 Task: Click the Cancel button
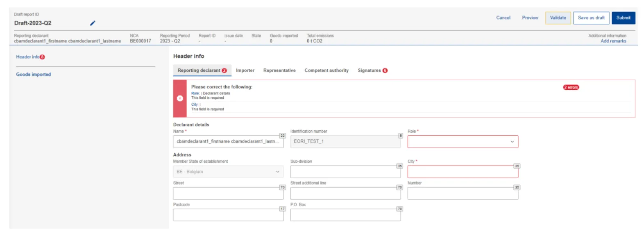coord(503,18)
